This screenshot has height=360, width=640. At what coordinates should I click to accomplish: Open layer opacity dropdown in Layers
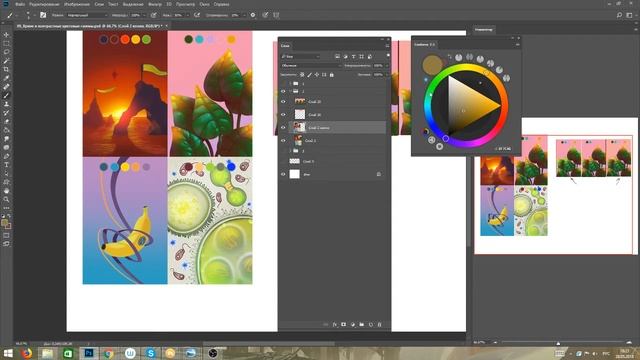point(387,65)
